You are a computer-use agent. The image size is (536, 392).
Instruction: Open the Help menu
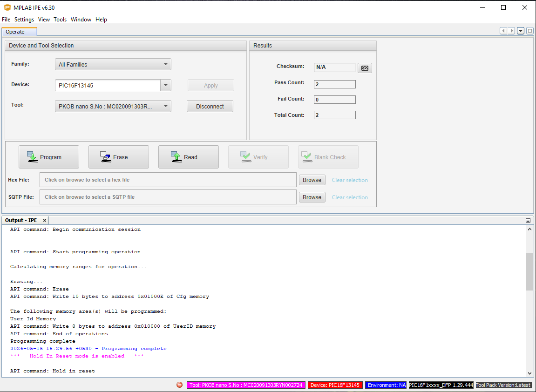point(101,20)
